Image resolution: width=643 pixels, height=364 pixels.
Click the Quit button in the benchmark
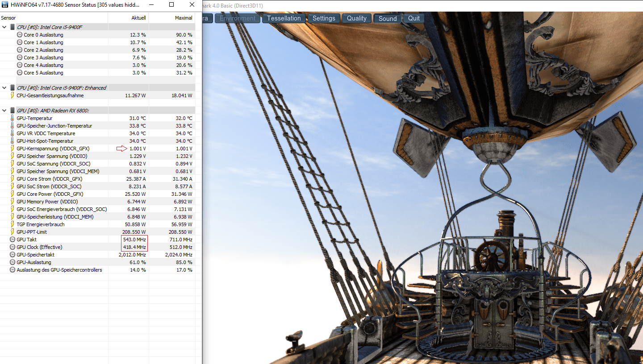tap(414, 18)
